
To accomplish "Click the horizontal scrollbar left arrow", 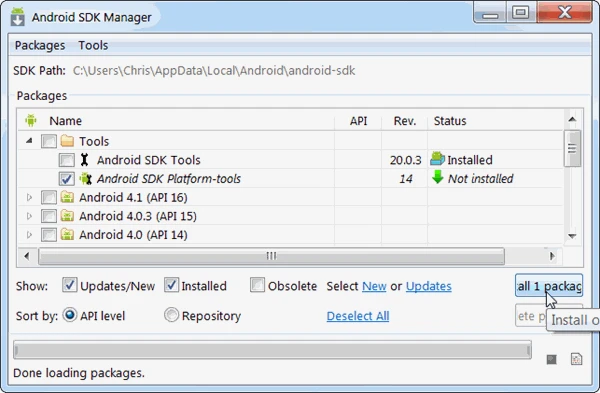I will pos(26,256).
